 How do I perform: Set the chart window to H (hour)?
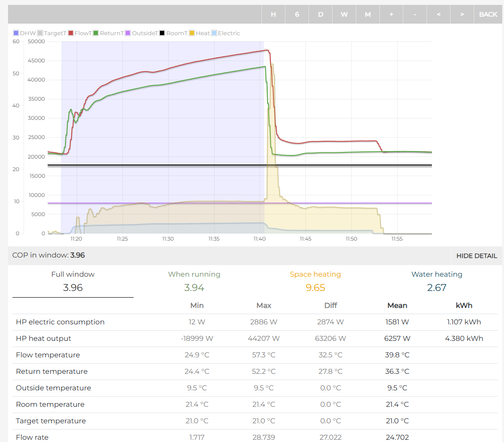point(273,14)
